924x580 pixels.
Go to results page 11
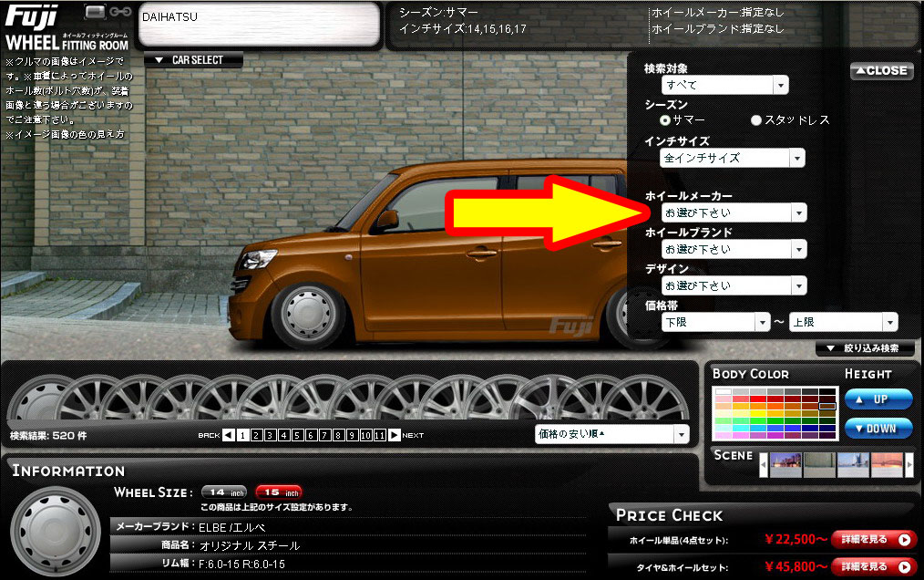[379, 435]
